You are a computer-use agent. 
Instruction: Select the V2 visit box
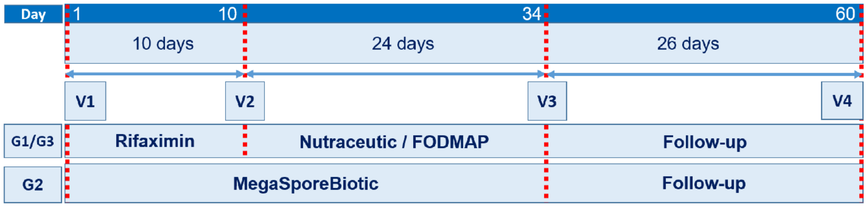(x=245, y=101)
